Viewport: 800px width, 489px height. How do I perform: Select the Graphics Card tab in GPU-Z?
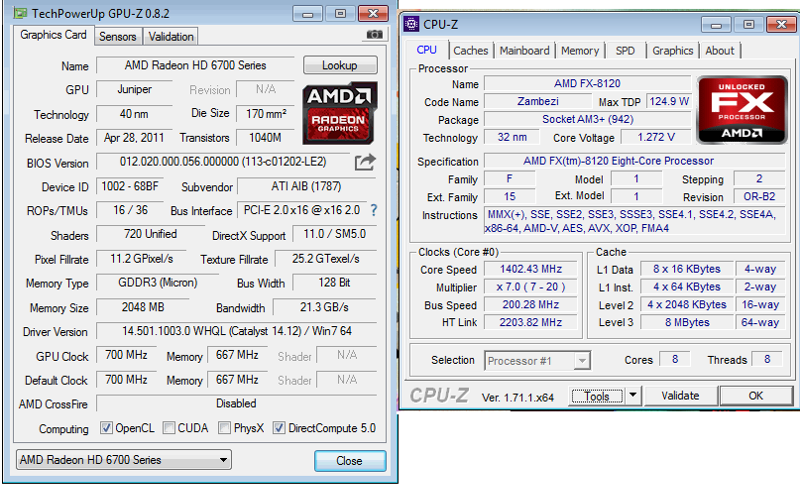53,35
